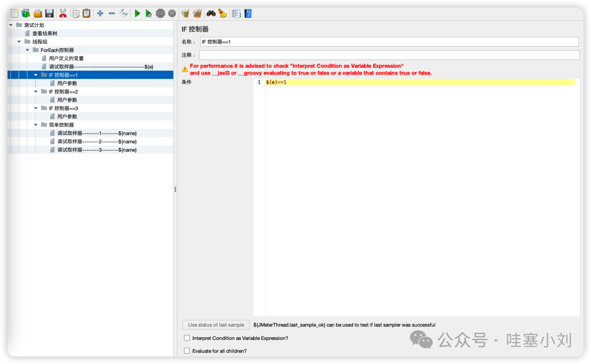Image resolution: width=591 pixels, height=364 pixels.
Task: Start the test with green play icon
Action: (137, 14)
